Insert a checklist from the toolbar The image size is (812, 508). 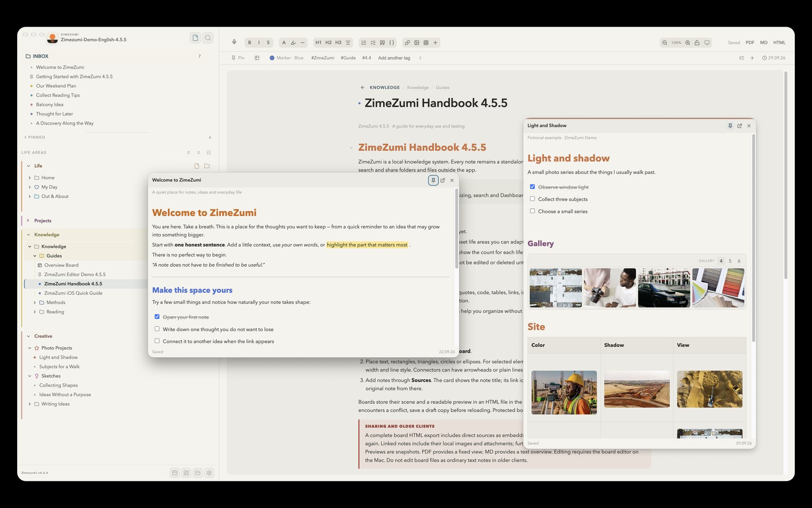tap(373, 42)
